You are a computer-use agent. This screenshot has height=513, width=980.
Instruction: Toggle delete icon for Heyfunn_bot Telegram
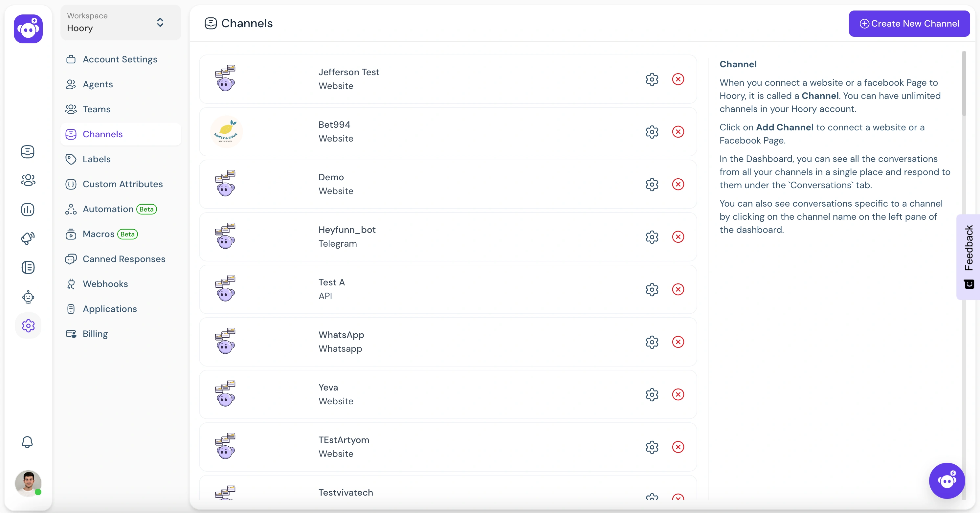678,237
